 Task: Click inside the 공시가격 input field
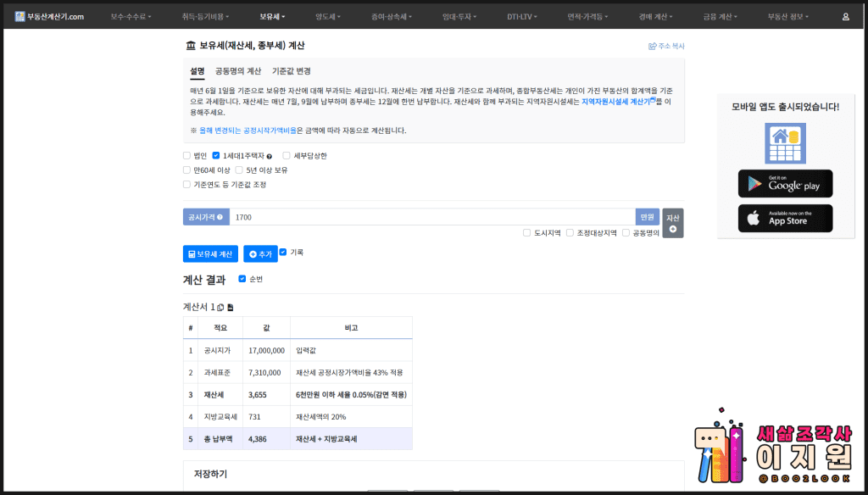pyautogui.click(x=381, y=216)
